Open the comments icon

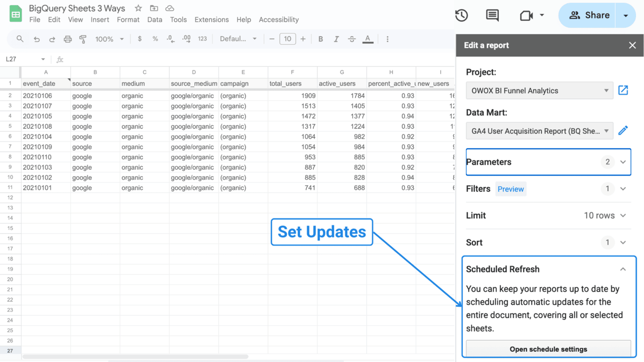492,15
